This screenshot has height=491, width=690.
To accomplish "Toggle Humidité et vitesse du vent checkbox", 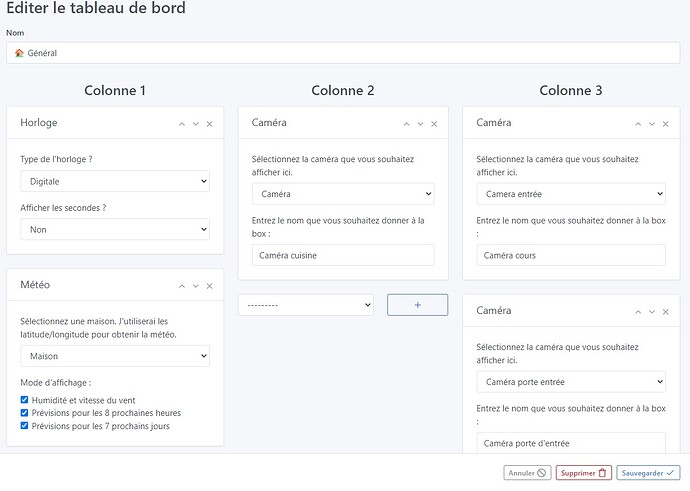I will click(24, 399).
